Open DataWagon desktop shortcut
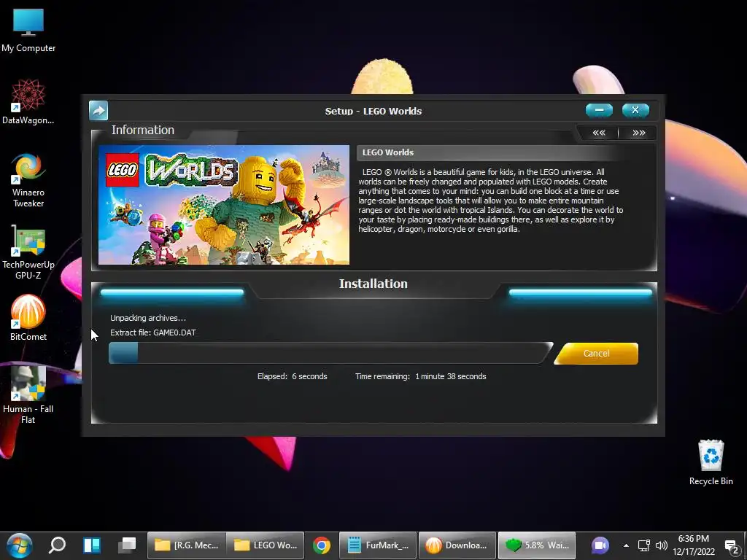 point(28,102)
